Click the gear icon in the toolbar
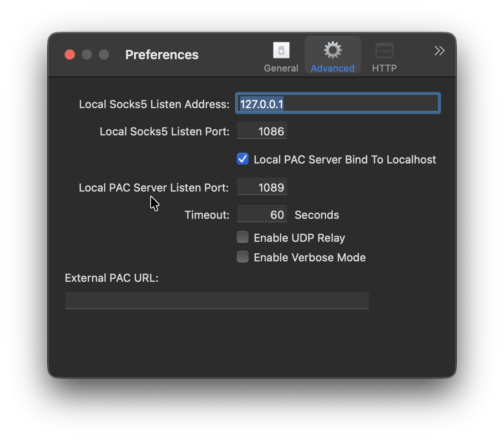This screenshot has height=441, width=504. tap(332, 50)
